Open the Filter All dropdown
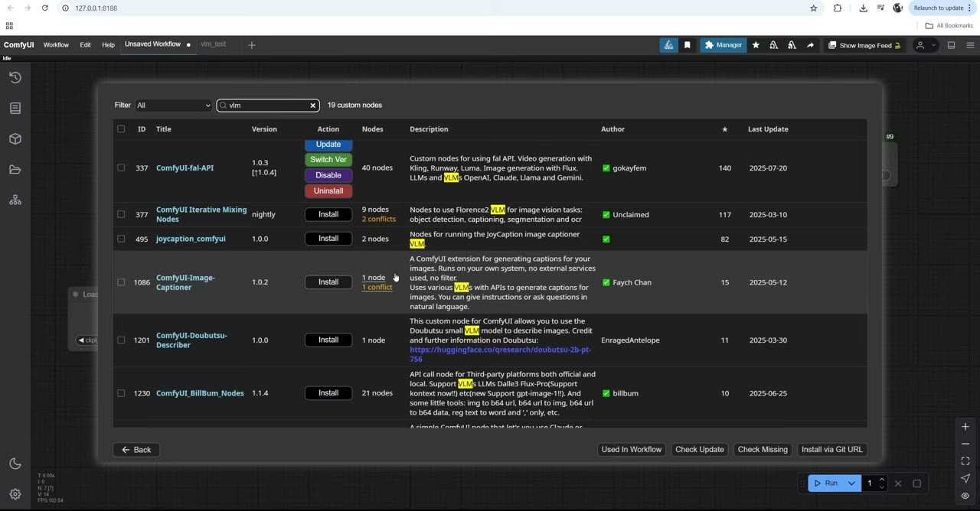980x511 pixels. (173, 106)
